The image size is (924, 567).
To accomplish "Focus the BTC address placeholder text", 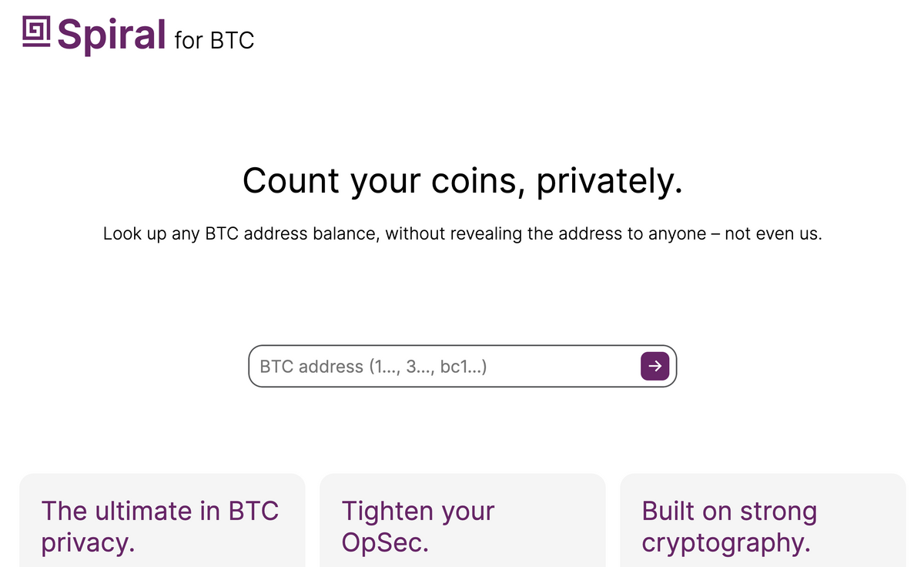I will pos(373,367).
